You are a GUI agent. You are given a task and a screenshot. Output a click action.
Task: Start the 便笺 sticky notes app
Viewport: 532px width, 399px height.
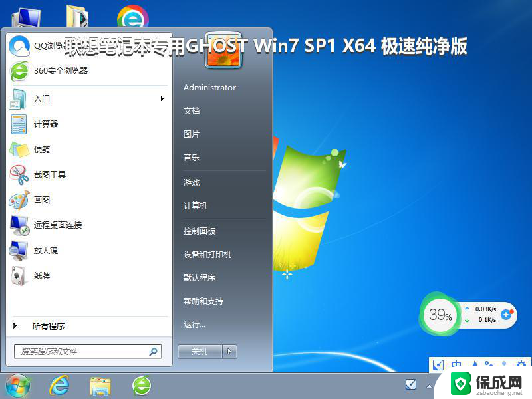click(x=88, y=149)
